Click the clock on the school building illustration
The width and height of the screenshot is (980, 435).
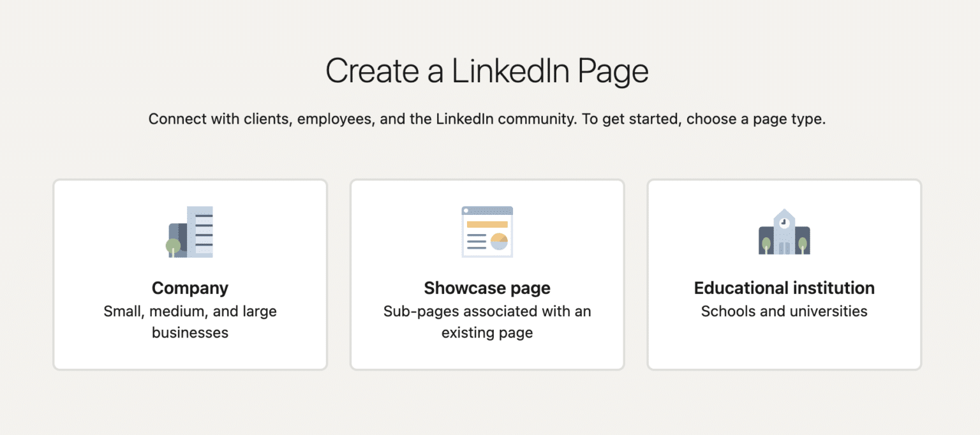[783, 222]
